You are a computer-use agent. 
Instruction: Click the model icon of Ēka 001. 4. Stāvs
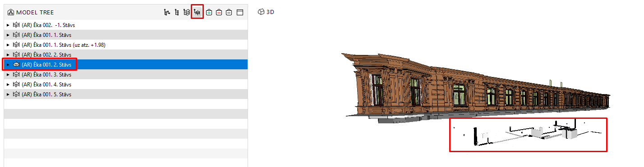[x=16, y=84]
